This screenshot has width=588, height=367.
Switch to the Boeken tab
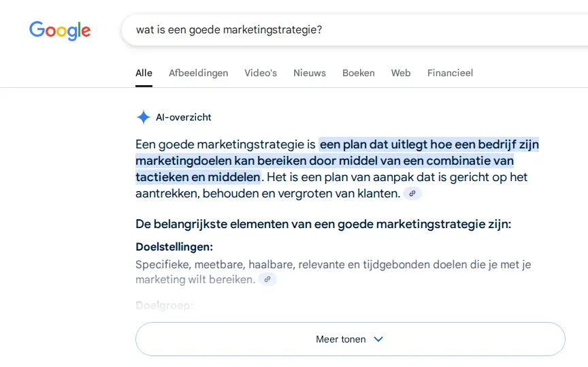(x=359, y=73)
